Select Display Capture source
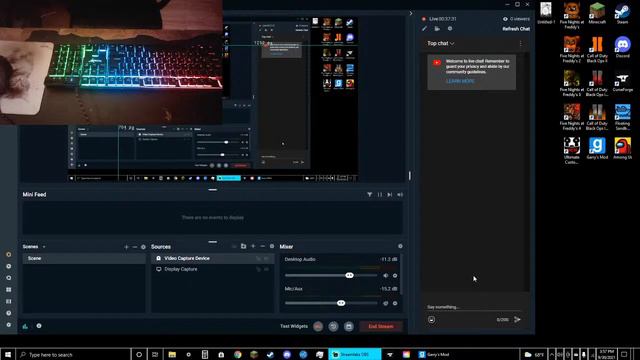This screenshot has height=360, width=640. pyautogui.click(x=213, y=269)
